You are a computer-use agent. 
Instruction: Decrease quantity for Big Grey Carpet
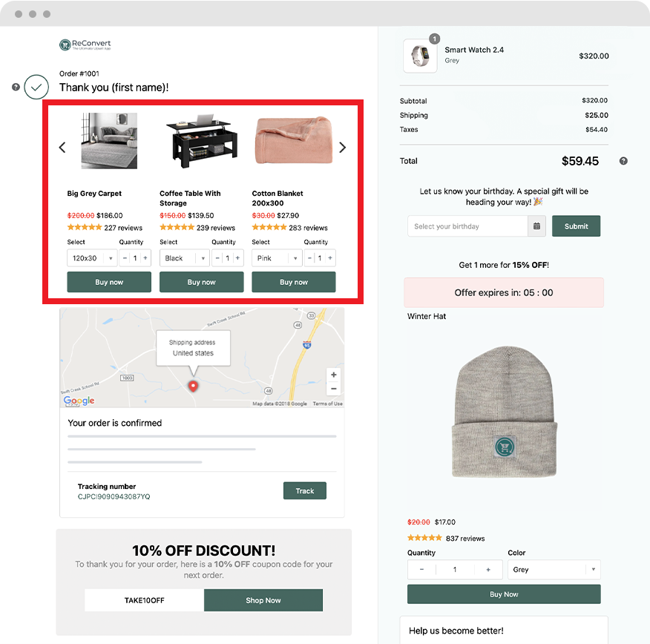point(125,258)
